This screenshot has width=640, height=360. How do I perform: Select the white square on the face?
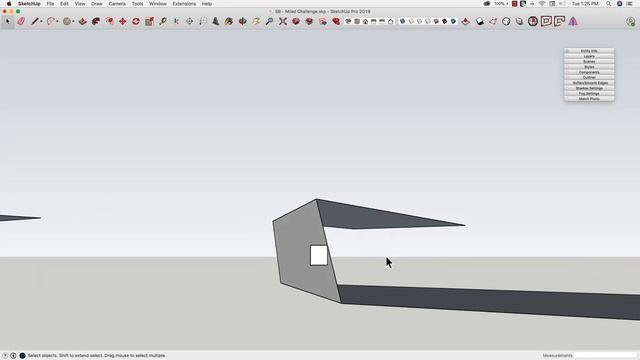pos(318,256)
